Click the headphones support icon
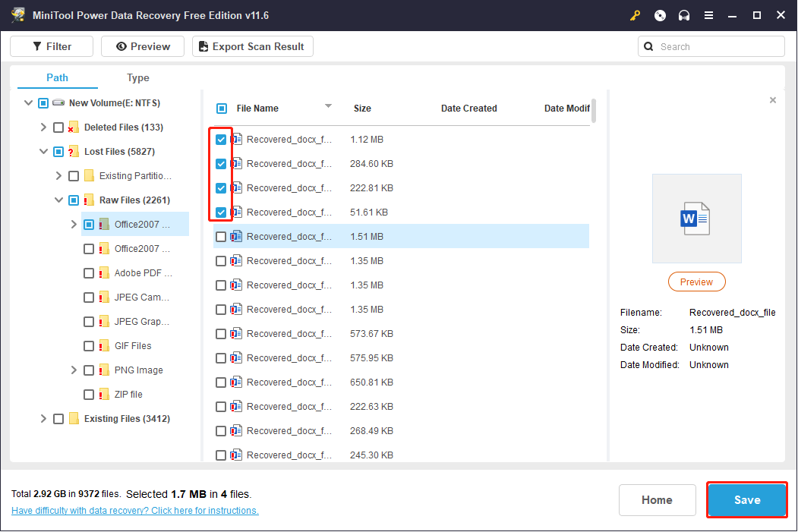The height and width of the screenshot is (532, 798). coord(684,15)
